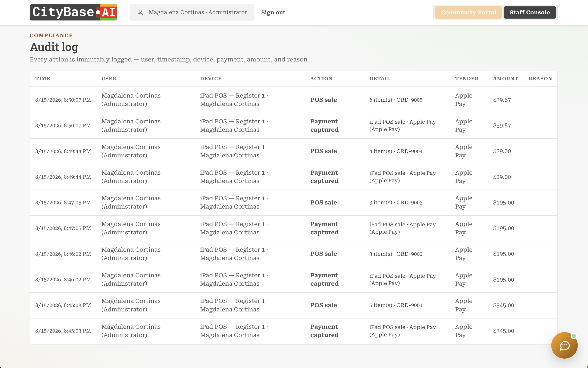
Task: Click the AMOUNT column header
Action: tap(506, 79)
